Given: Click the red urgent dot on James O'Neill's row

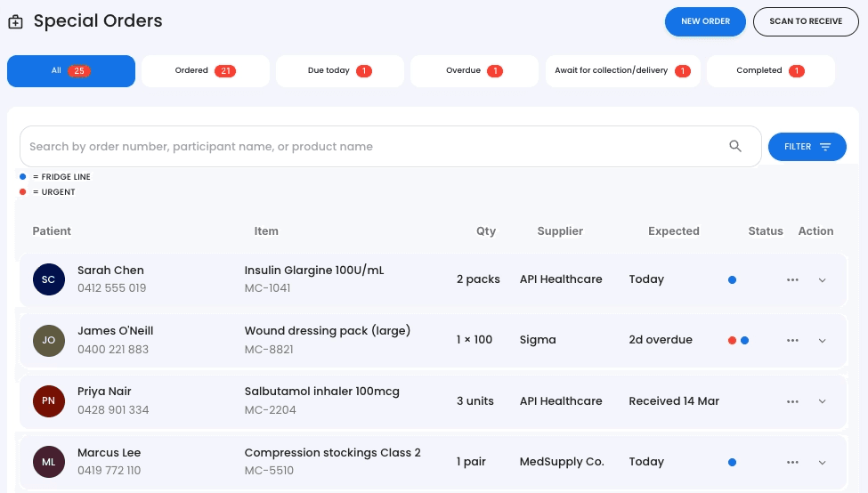Looking at the screenshot, I should (732, 340).
